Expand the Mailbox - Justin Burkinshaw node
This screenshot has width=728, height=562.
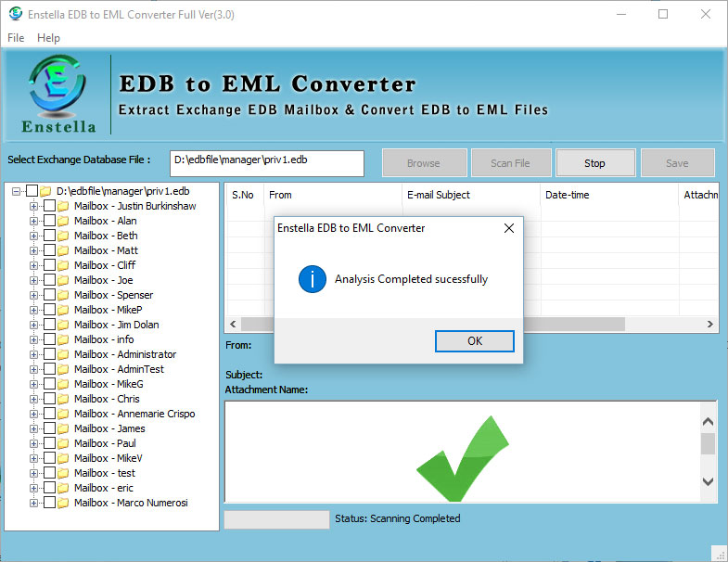point(34,206)
